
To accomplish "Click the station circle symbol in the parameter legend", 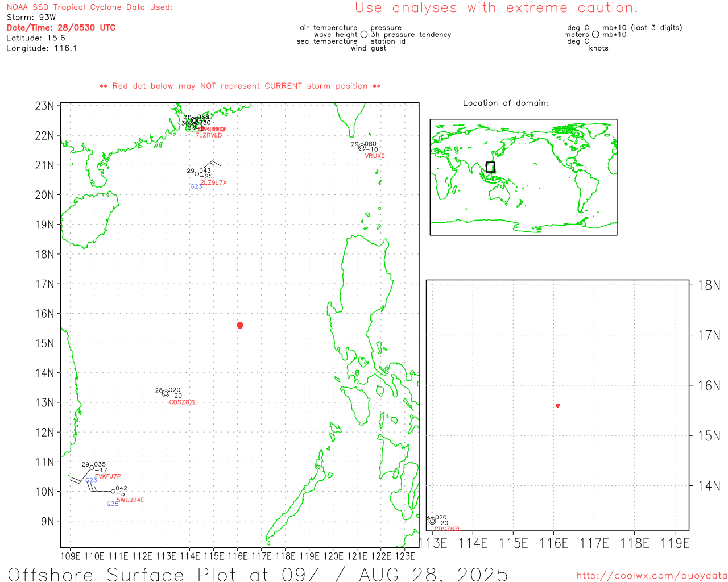I will click(364, 35).
